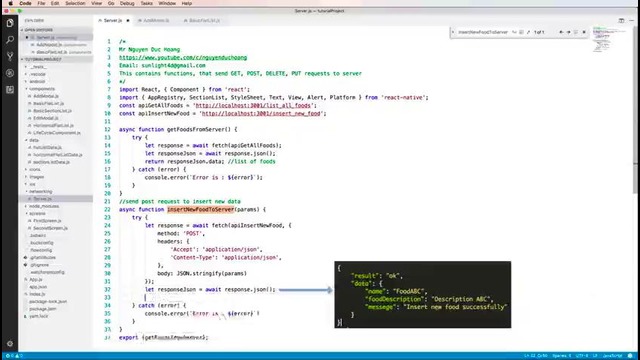This screenshot has width=640, height=360.
Task: Expand the node_modules folder
Action: point(44,206)
